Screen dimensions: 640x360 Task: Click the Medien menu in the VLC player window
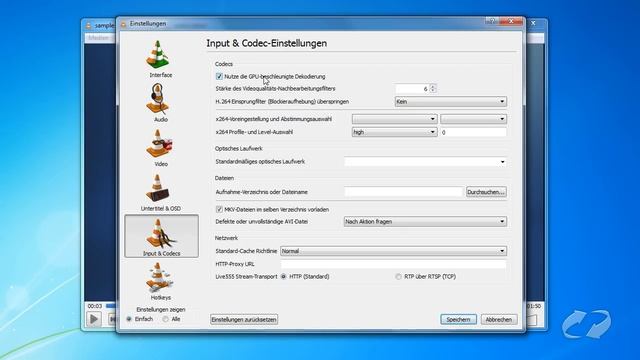[98, 38]
